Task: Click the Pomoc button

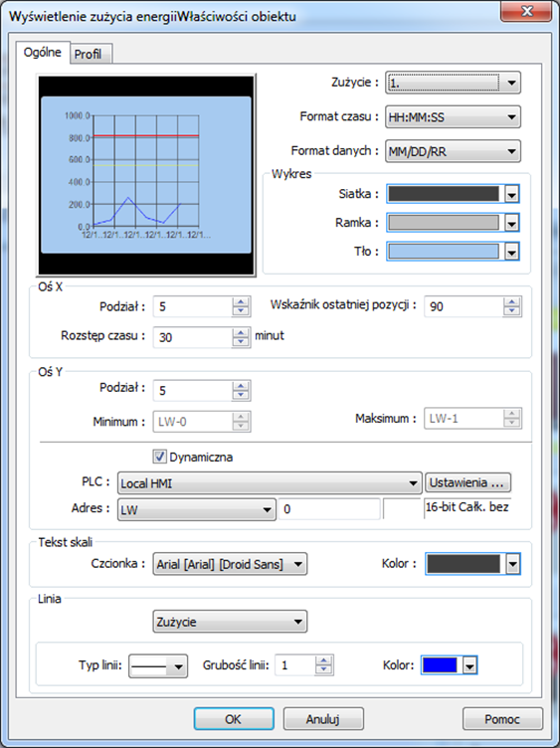Action: pos(502,719)
